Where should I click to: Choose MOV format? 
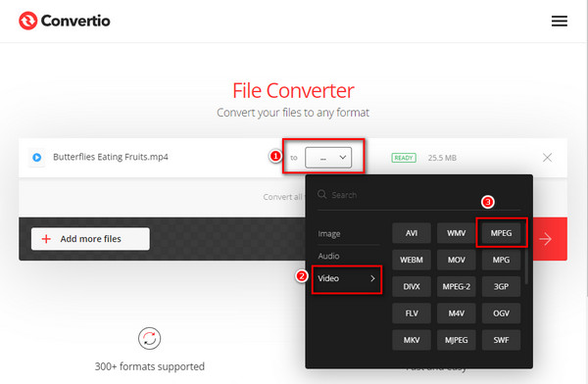click(457, 260)
